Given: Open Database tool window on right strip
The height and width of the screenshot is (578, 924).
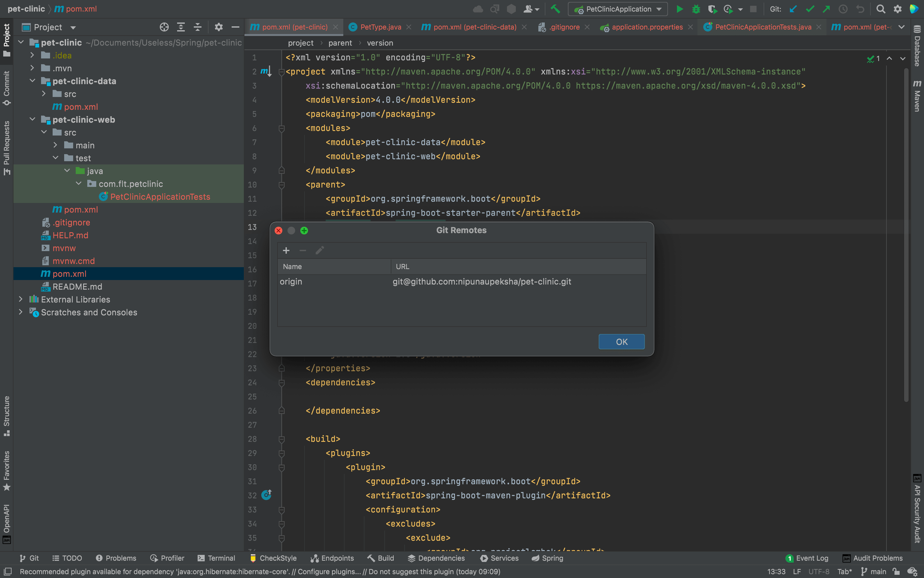Looking at the screenshot, I should [x=917, y=46].
